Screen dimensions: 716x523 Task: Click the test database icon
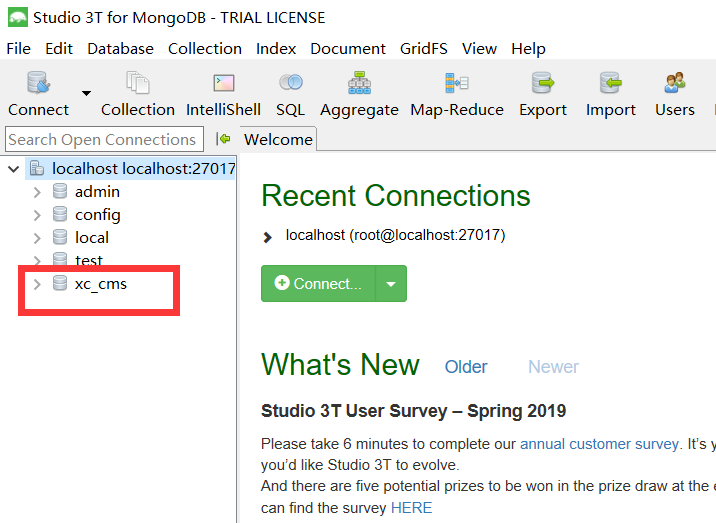60,259
